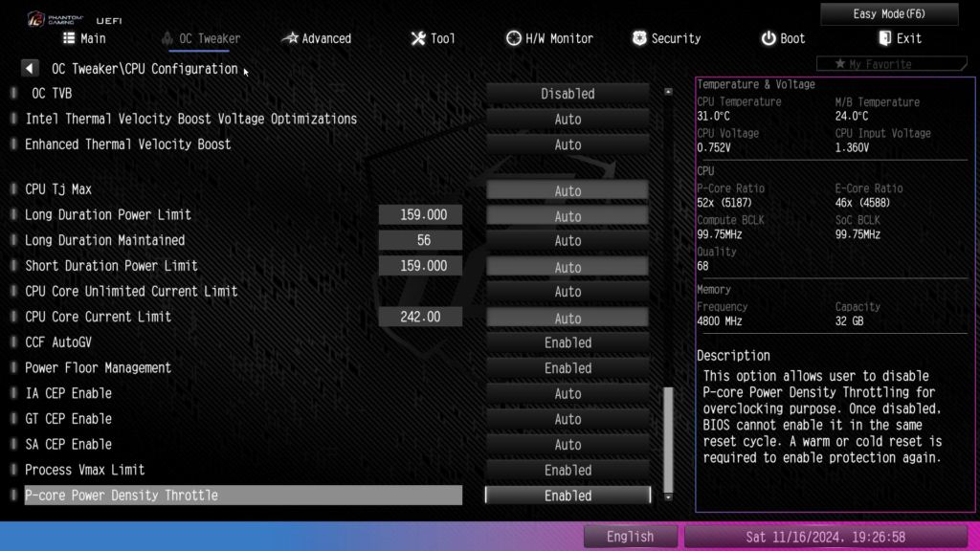Click the CPU Input Voltage 1.360V reading
This screenshot has width=980, height=551.
coord(852,148)
